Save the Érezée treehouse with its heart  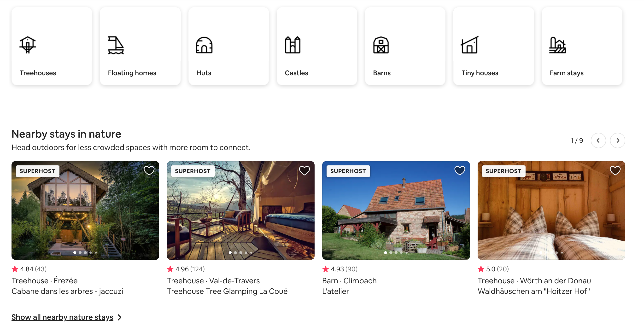(149, 171)
